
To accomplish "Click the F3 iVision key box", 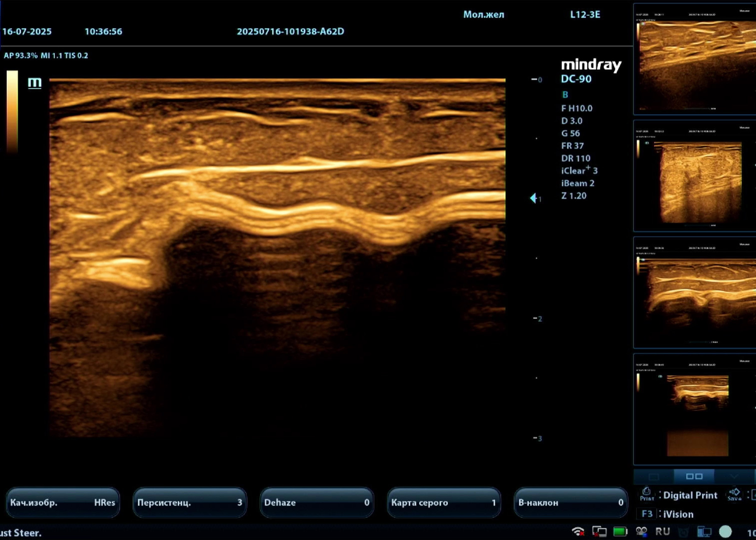I will (647, 514).
